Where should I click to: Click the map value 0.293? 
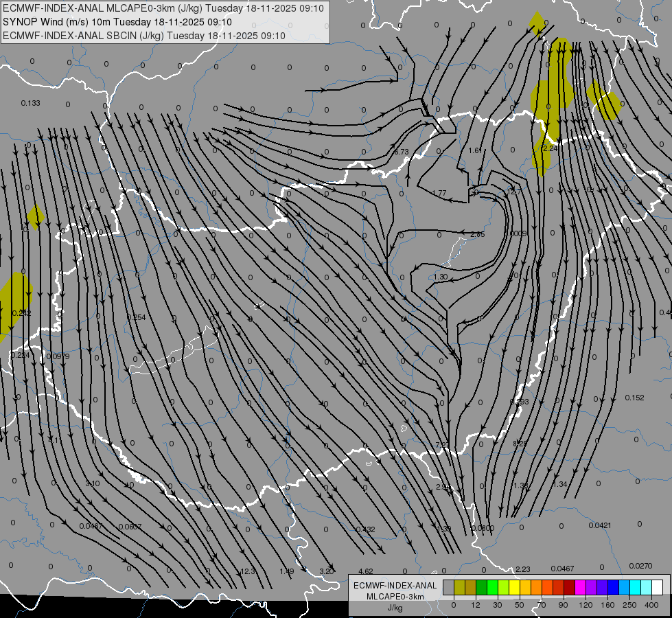pyautogui.click(x=520, y=402)
